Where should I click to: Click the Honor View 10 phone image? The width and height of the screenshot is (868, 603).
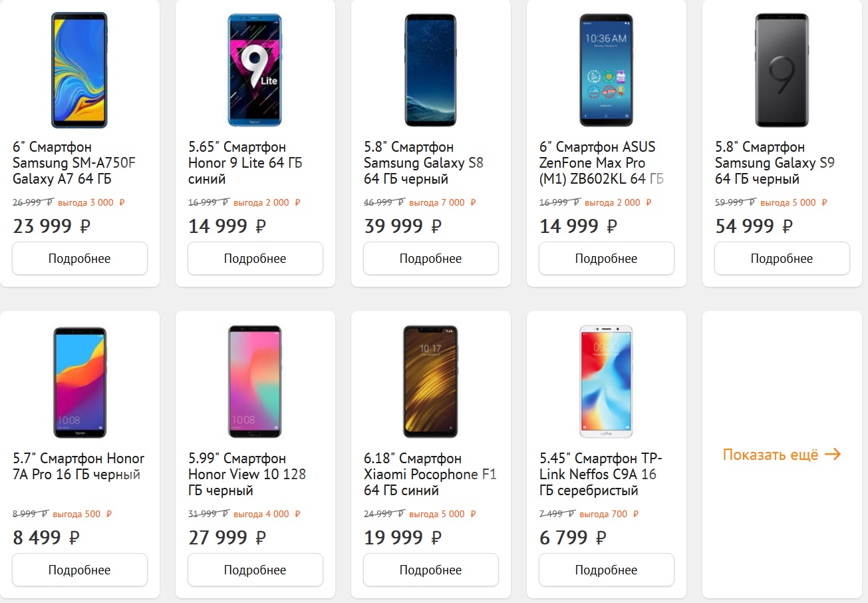pos(255,381)
